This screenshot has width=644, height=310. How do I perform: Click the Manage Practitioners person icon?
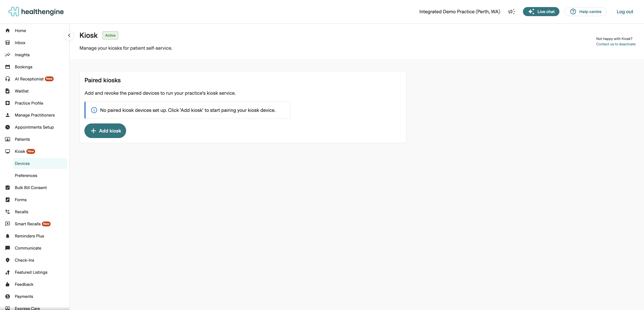[8, 115]
